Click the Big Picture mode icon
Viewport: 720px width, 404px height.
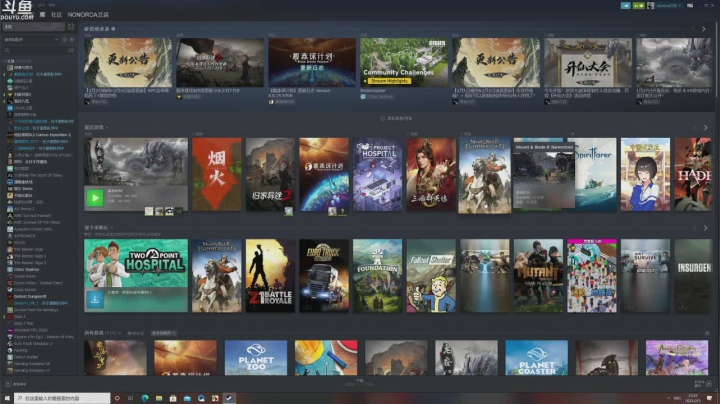(x=690, y=6)
